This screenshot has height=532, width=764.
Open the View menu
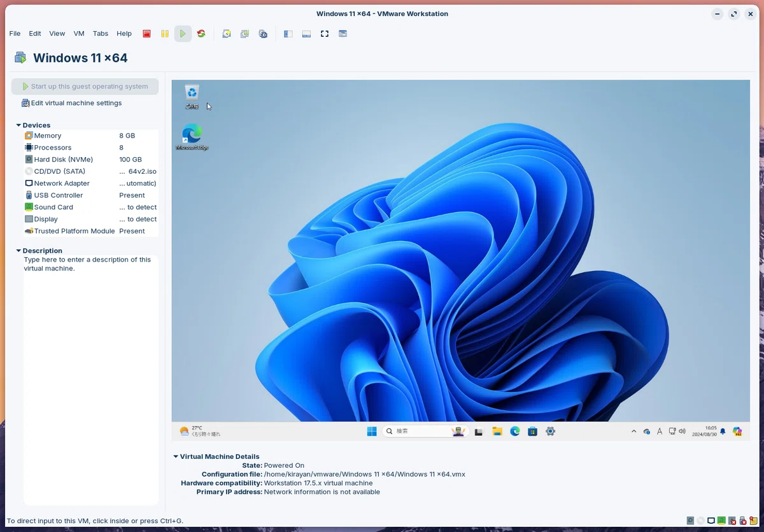57,34
